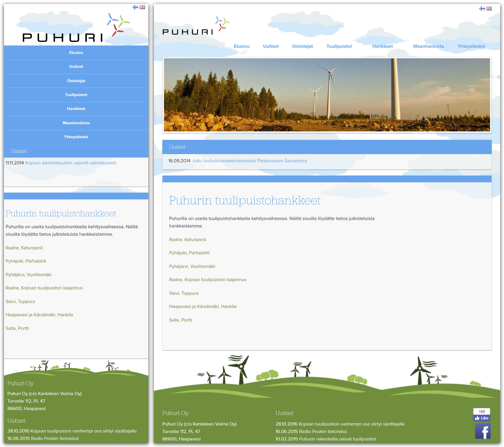The image size is (504, 447).
Task: Click the Uutiset panel header in mobile view
Action: click(76, 151)
